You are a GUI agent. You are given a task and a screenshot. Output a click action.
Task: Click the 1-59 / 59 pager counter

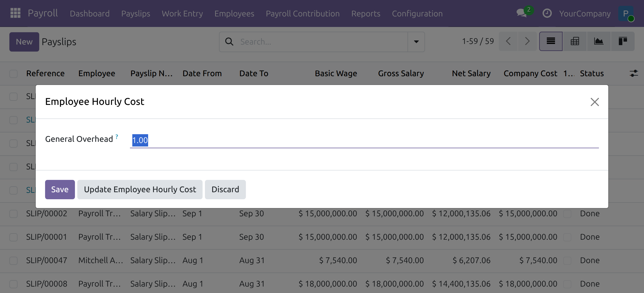478,41
